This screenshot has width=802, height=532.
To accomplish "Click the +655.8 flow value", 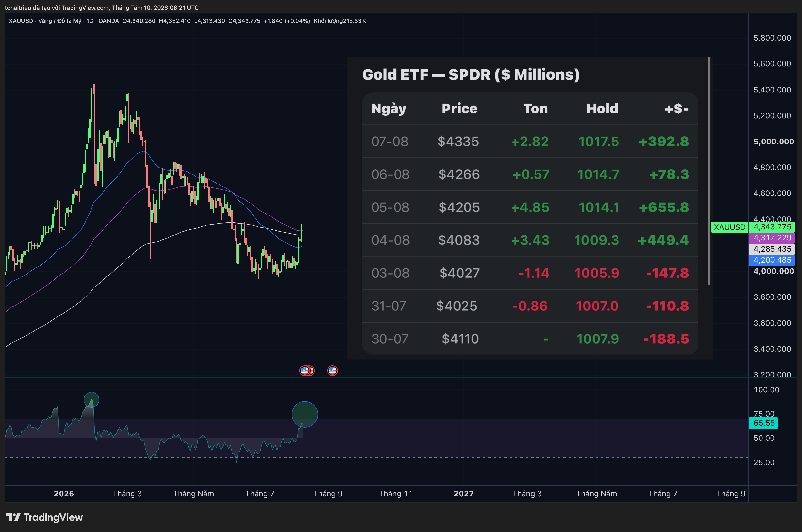I will tap(664, 207).
